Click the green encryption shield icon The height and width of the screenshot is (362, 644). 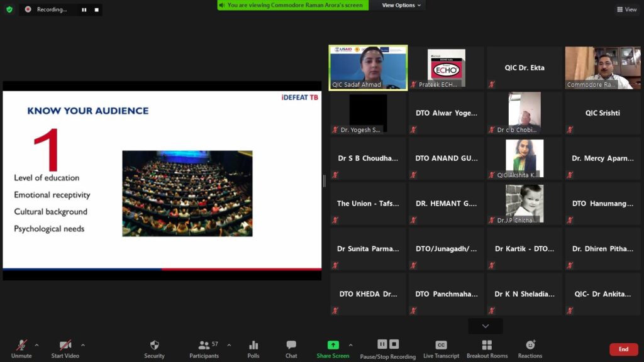point(9,9)
